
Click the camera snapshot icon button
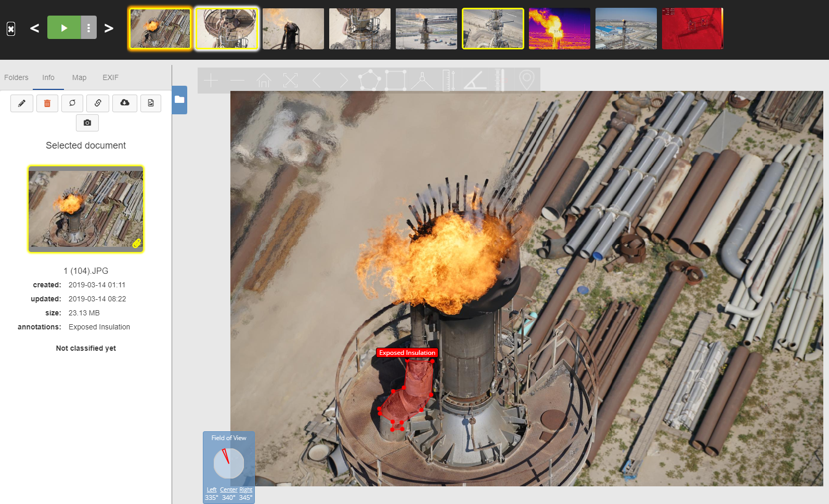87,123
